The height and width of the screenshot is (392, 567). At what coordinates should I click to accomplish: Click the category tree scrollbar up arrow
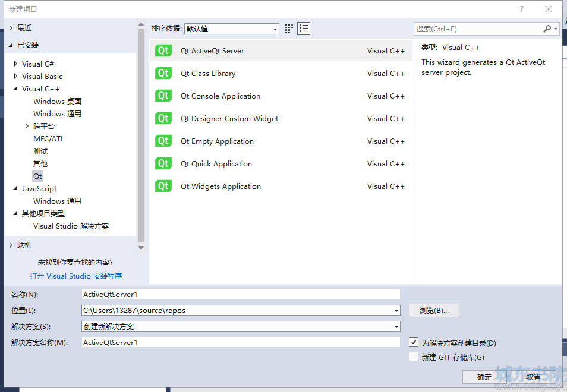coord(141,24)
